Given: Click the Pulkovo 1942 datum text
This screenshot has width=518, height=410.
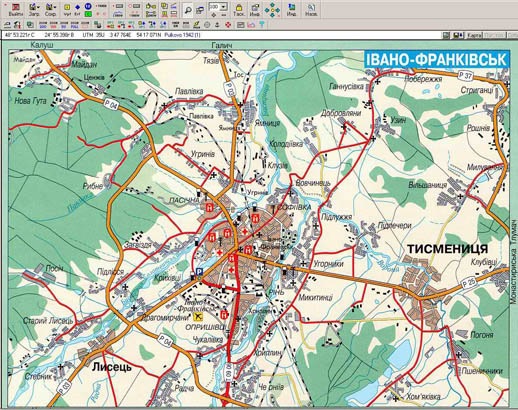Looking at the screenshot, I should pyautogui.click(x=182, y=35).
